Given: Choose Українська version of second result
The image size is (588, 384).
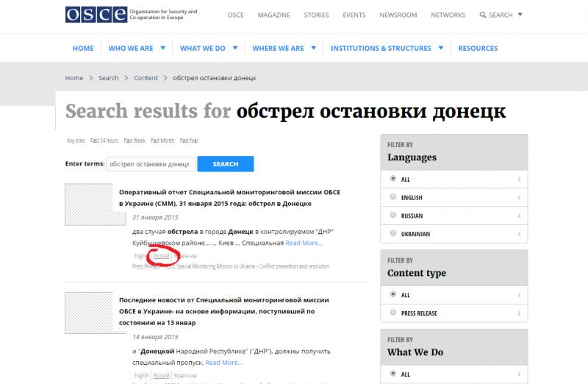Looking at the screenshot, I should (x=185, y=375).
